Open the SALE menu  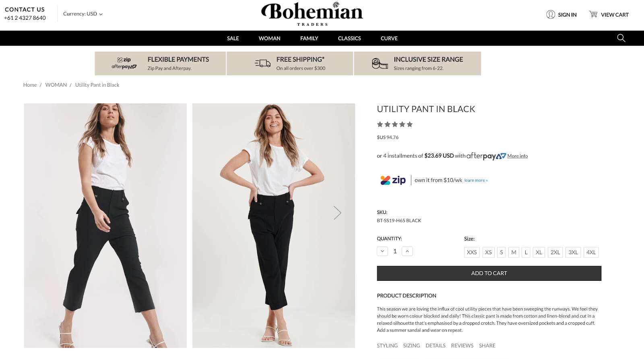(x=233, y=38)
